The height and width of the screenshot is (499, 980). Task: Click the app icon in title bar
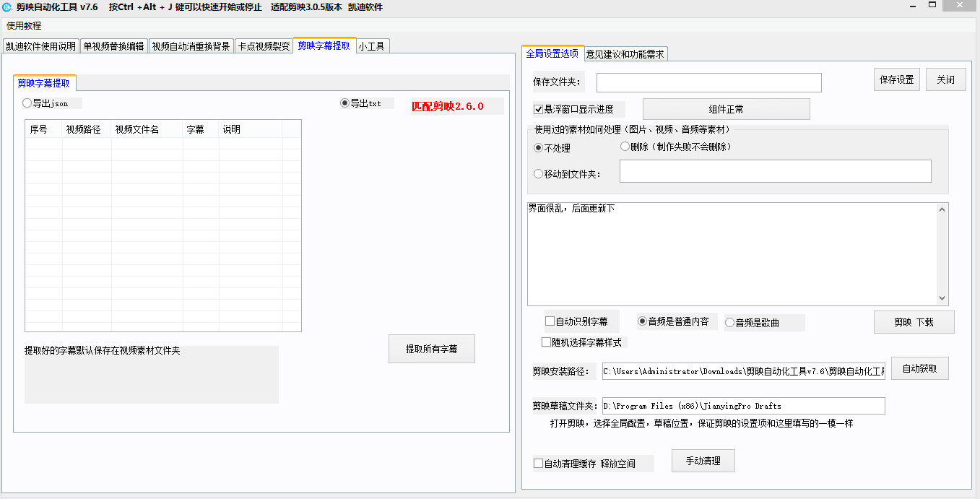[x=7, y=7]
